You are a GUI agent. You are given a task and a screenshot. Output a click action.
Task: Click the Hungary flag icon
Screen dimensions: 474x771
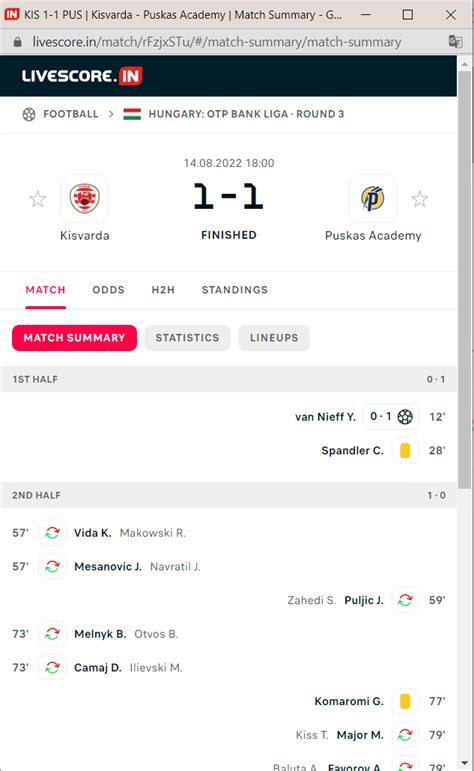132,114
